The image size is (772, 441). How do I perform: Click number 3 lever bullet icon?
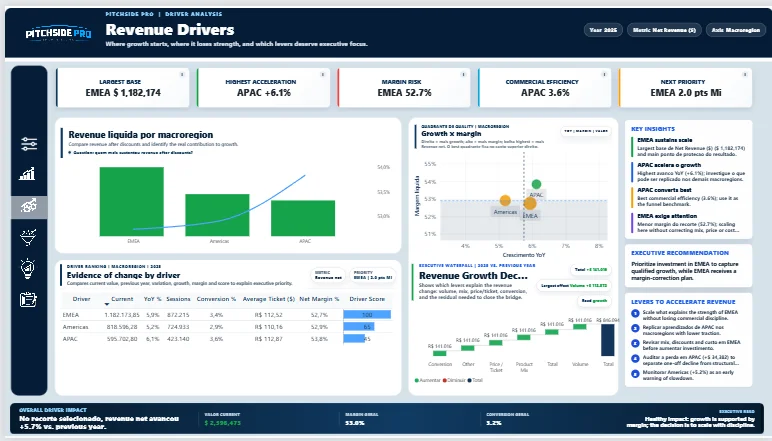point(635,343)
